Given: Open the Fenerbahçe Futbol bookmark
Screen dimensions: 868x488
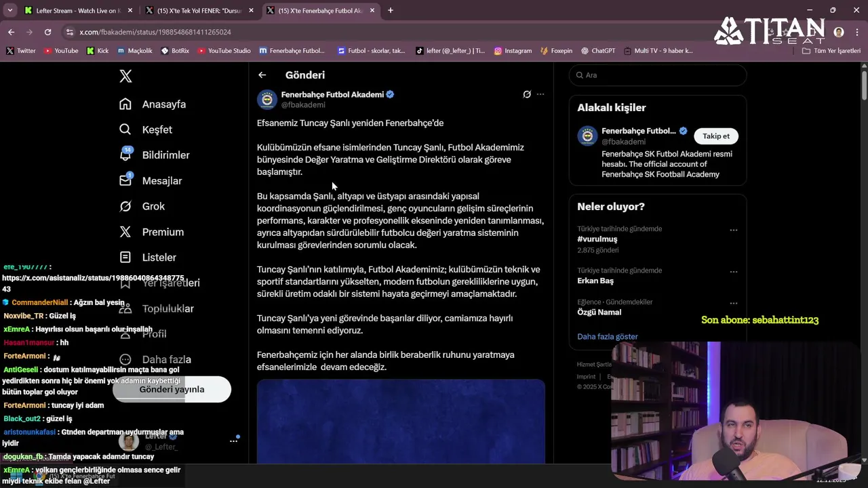Looking at the screenshot, I should click(292, 51).
